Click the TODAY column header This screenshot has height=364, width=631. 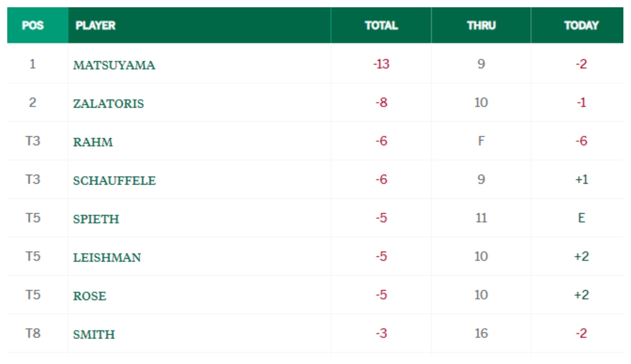[581, 25]
